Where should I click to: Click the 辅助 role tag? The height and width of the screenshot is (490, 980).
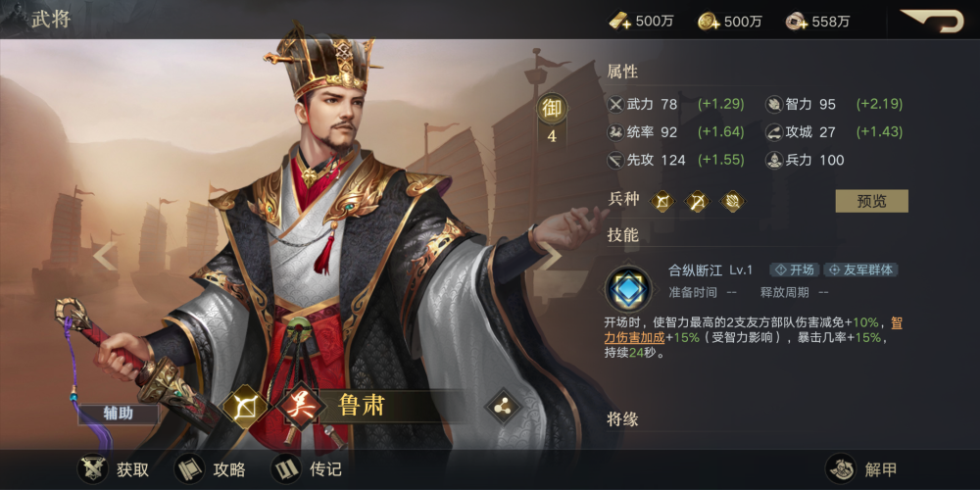119,414
